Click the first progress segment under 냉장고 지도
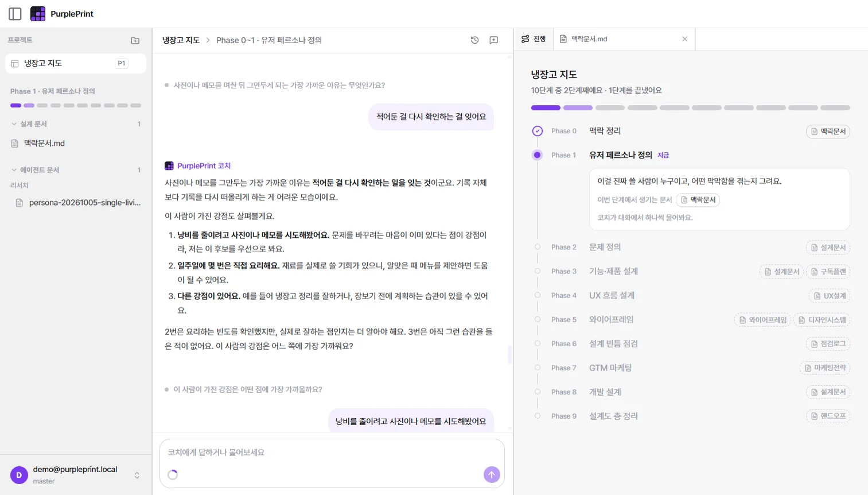The width and height of the screenshot is (868, 495). coord(546,108)
